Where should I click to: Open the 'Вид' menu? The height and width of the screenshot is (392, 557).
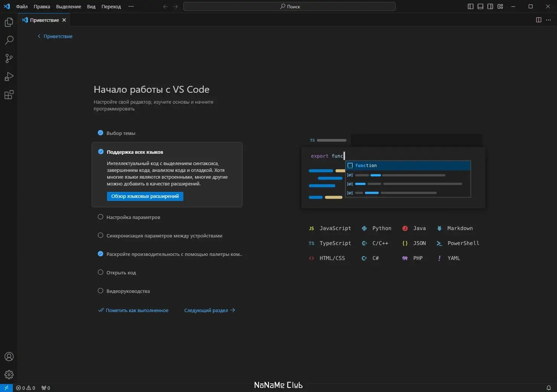tap(91, 6)
